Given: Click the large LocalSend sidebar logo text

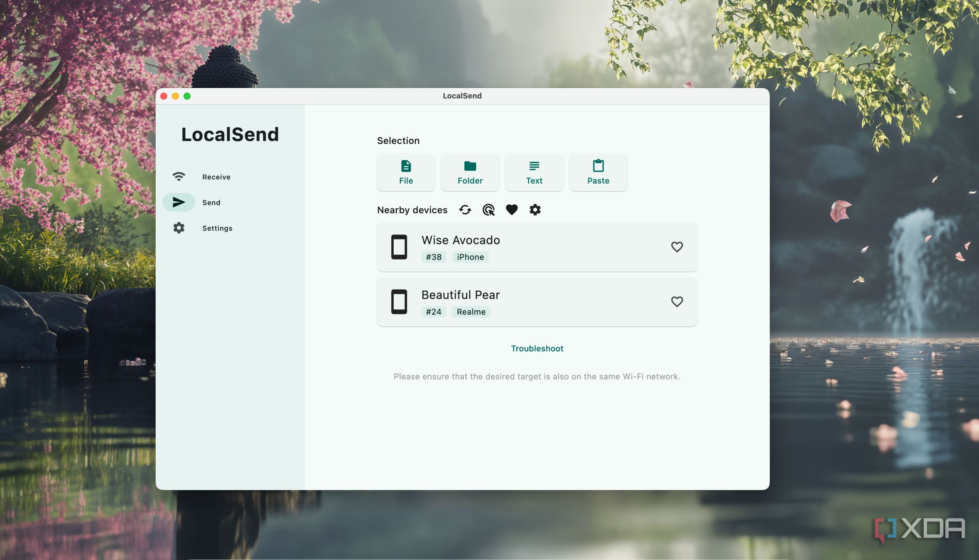Looking at the screenshot, I should tap(230, 134).
